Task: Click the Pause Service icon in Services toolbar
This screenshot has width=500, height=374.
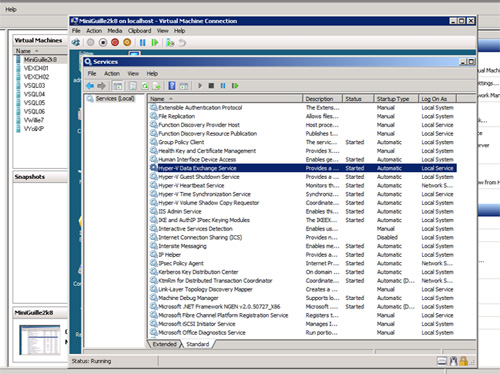Action: tap(223, 86)
